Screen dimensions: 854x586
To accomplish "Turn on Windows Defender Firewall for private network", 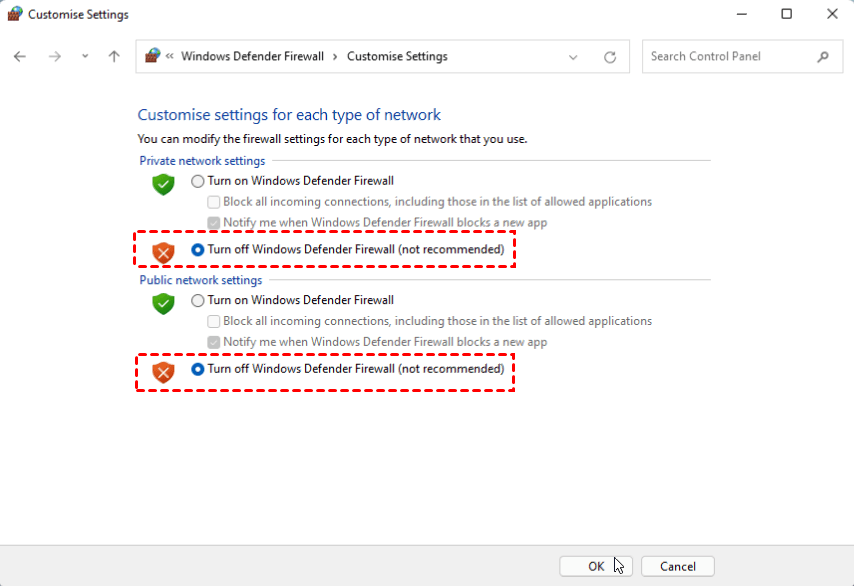I will [198, 181].
